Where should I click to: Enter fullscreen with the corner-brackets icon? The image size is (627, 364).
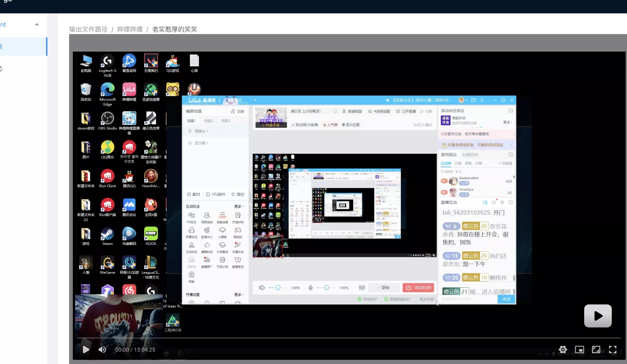[613, 350]
